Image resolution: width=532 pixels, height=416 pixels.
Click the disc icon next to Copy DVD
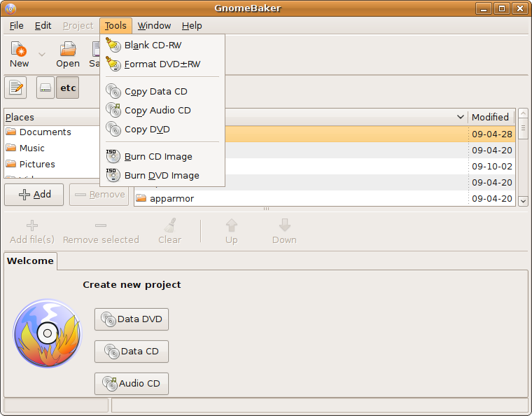click(x=113, y=129)
